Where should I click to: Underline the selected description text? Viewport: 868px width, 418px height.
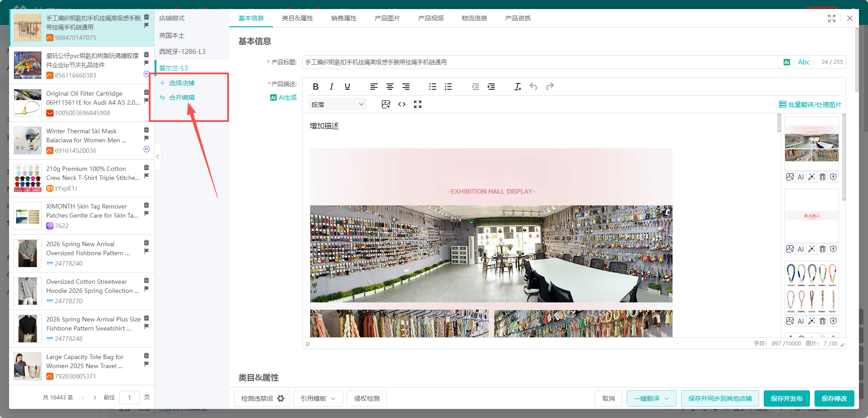point(347,87)
